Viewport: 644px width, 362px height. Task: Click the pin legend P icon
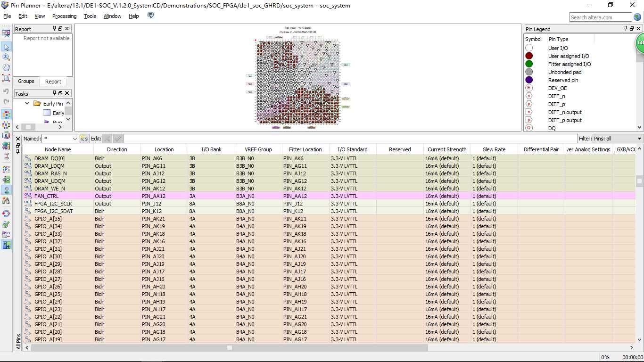coord(6,169)
